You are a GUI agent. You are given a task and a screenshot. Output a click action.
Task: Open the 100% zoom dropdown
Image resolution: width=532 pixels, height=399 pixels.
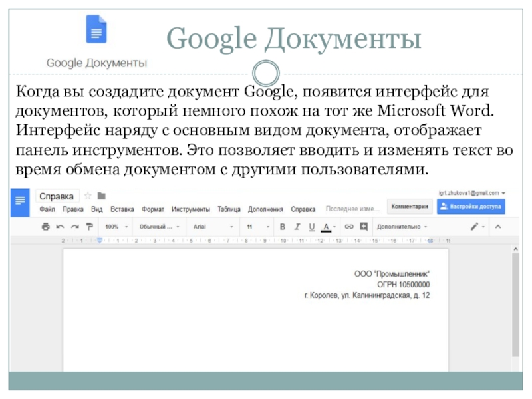click(116, 227)
